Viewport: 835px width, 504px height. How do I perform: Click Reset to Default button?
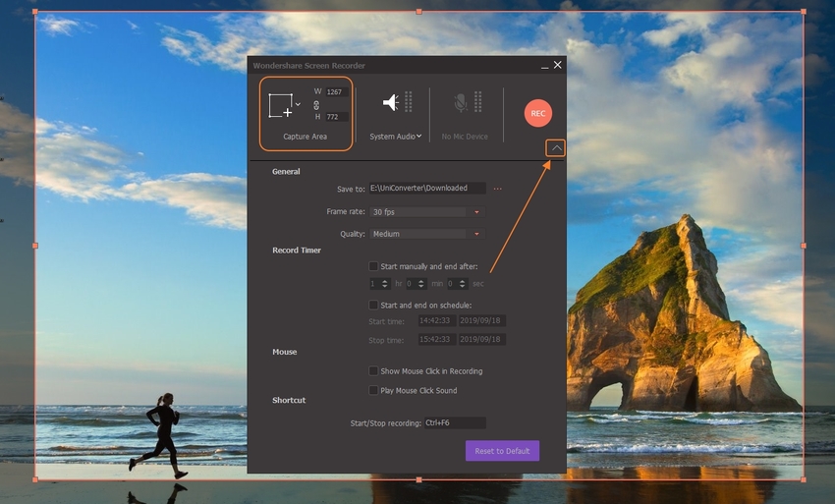[502, 451]
